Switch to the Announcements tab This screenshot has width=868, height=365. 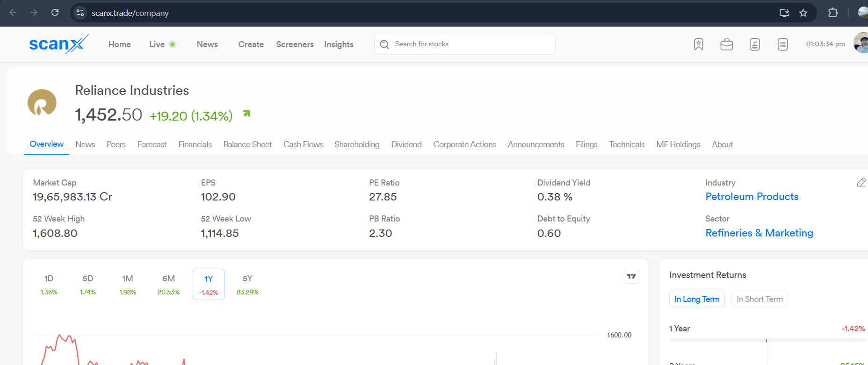(x=536, y=144)
